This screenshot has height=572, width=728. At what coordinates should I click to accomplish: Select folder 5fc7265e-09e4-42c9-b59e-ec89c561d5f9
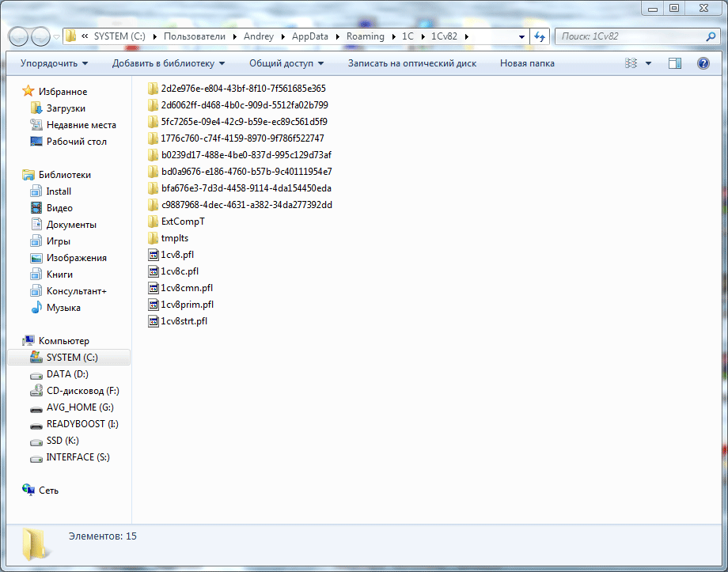click(x=237, y=122)
